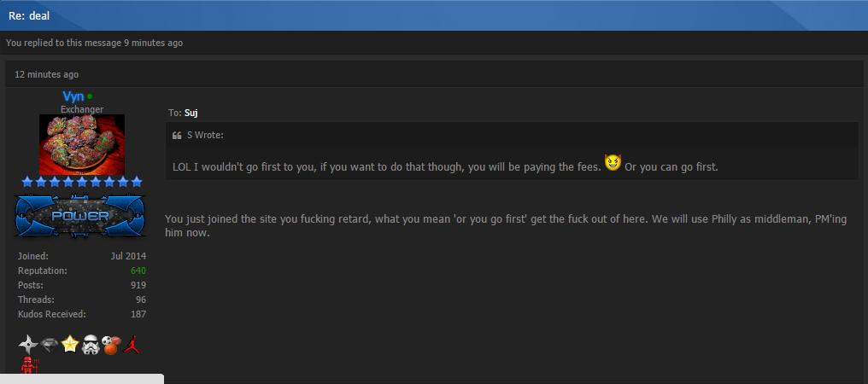868x384 pixels.
Task: Click the gray diamond award icon
Action: click(x=50, y=346)
